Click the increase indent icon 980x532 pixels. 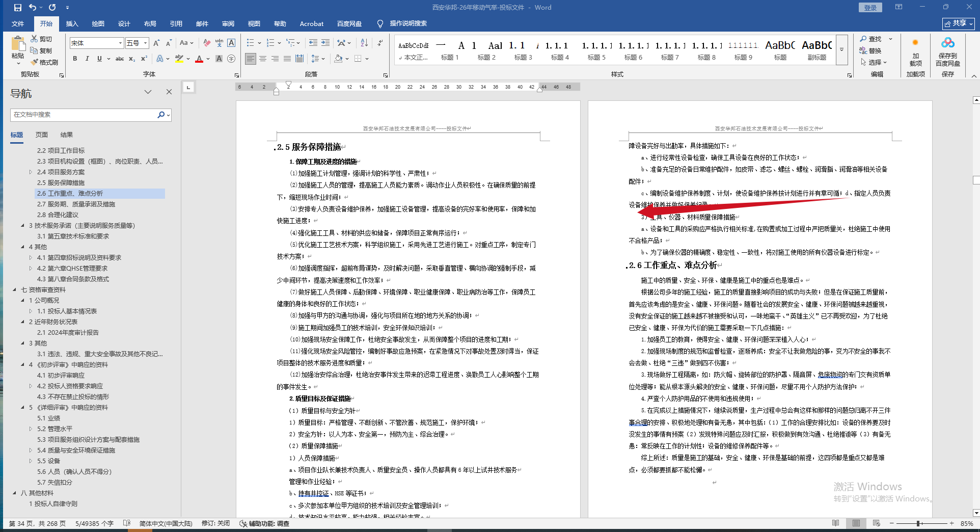click(325, 43)
